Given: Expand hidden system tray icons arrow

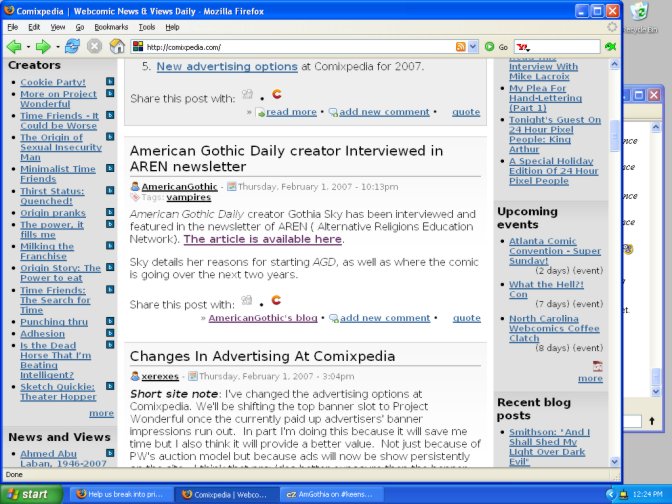Looking at the screenshot, I should [x=610, y=494].
